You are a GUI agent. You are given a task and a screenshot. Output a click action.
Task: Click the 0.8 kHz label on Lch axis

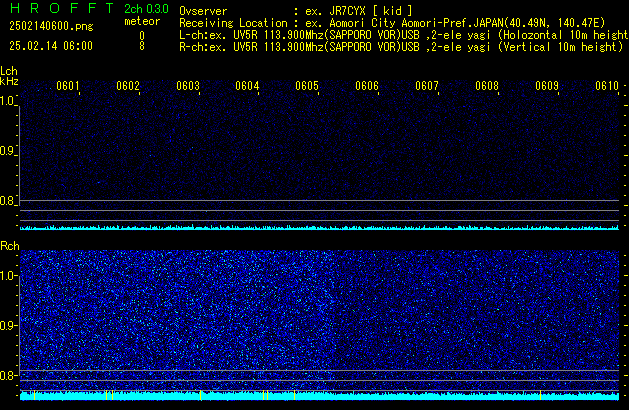[7, 201]
